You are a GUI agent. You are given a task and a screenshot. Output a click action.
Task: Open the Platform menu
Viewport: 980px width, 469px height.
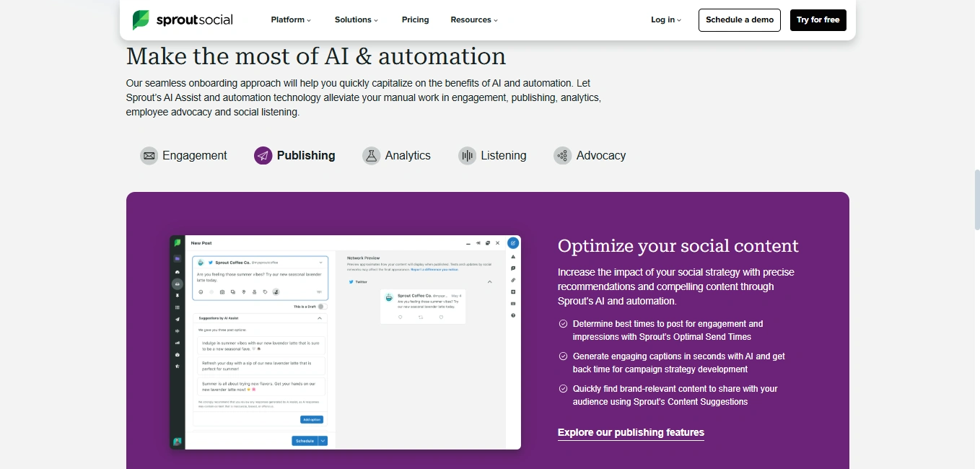pos(291,20)
